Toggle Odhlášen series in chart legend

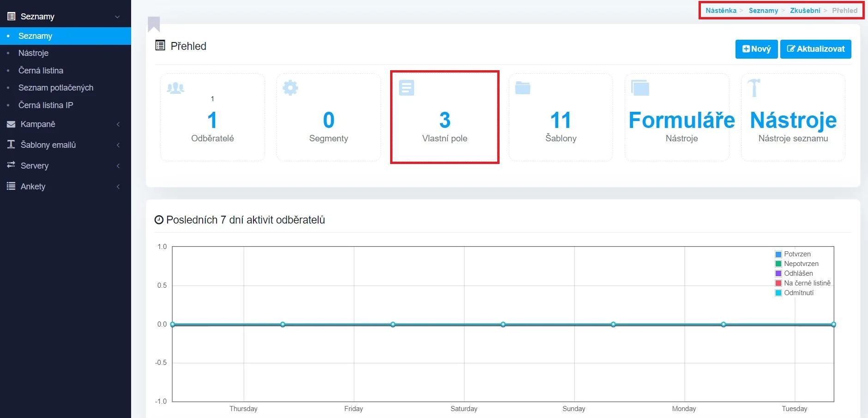[x=798, y=273]
